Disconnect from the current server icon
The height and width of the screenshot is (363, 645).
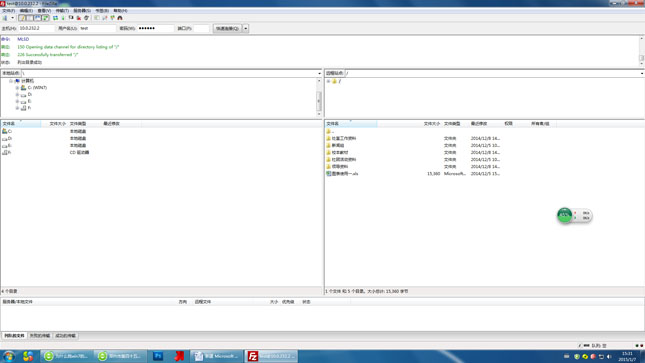pyautogui.click(x=79, y=18)
